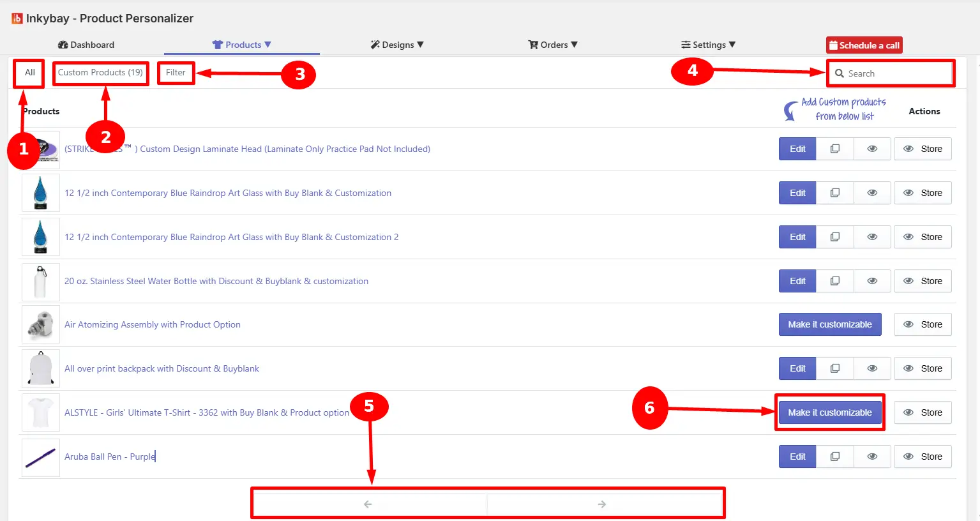Click the blue raindrop glass thumbnail, first one
Viewport: 980px width, 521px height.
click(x=41, y=193)
